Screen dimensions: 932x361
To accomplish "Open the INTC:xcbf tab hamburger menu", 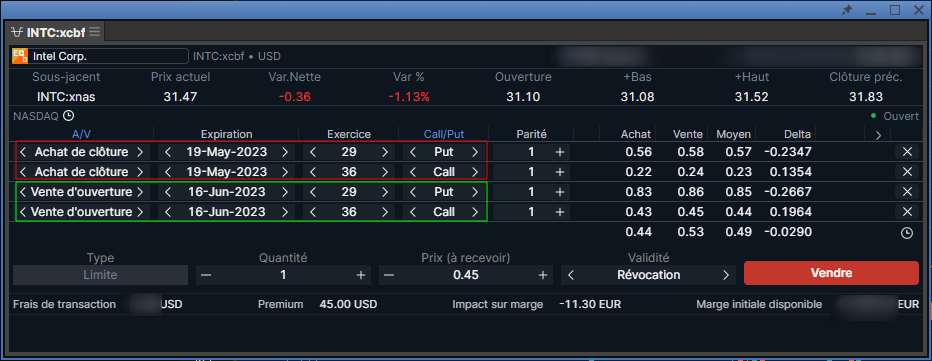I will [95, 32].
